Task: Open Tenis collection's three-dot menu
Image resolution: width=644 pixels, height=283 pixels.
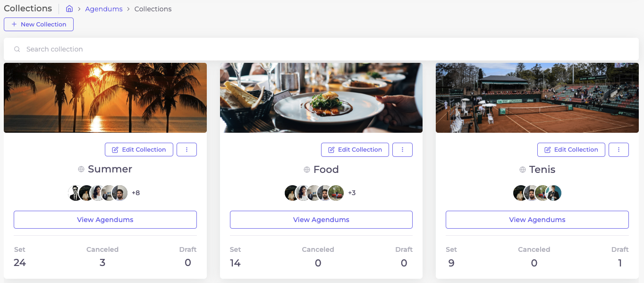Action: 619,149
